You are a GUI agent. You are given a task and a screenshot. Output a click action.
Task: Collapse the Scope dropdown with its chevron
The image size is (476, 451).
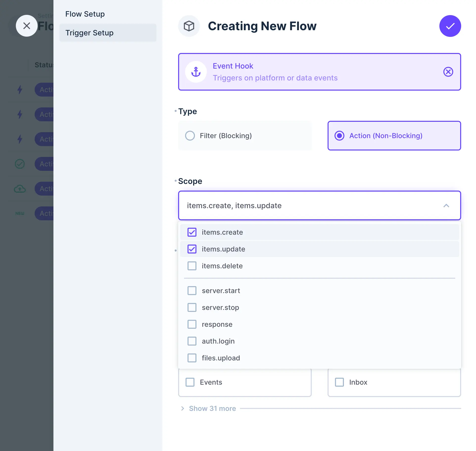click(x=446, y=206)
